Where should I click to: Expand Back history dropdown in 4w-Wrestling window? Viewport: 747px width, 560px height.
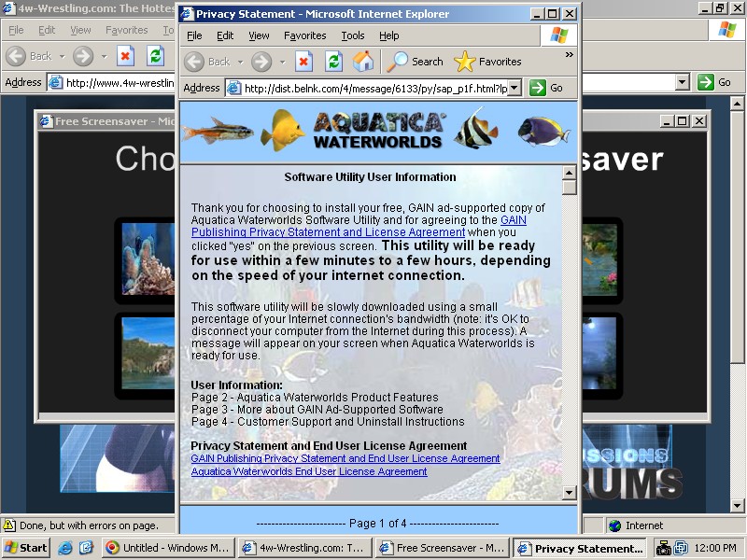tap(62, 56)
